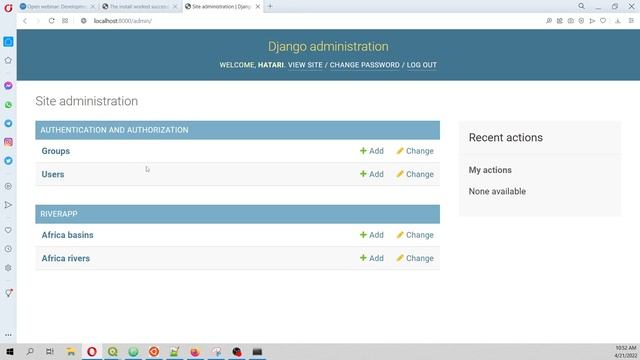Image resolution: width=640 pixels, height=360 pixels.
Task: Open the Opera menu logo
Action: pos(8,7)
